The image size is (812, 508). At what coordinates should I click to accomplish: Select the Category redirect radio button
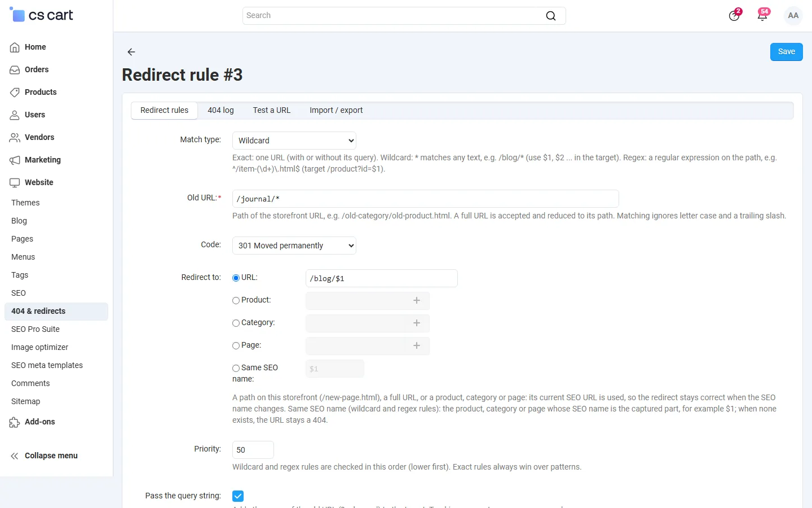[x=236, y=323]
